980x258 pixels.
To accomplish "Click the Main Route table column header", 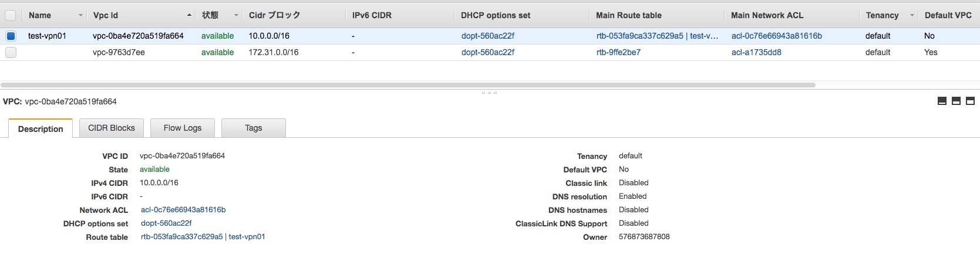I will [629, 15].
